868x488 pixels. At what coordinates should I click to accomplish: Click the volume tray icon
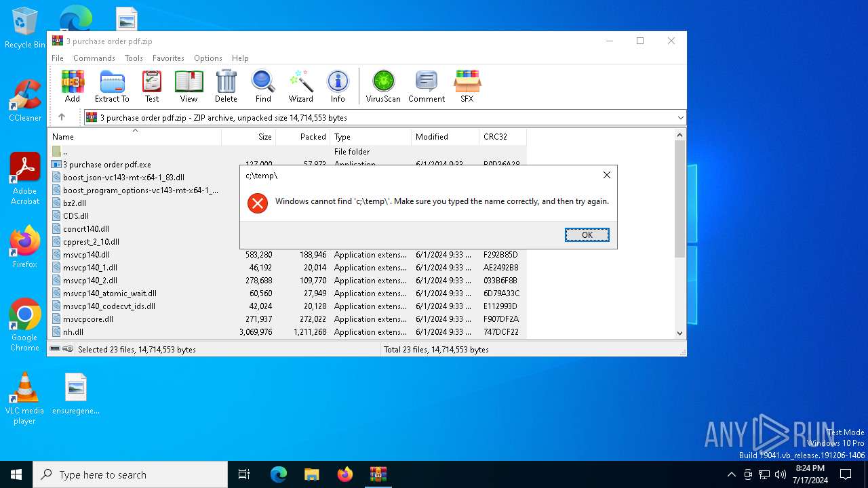[x=781, y=474]
